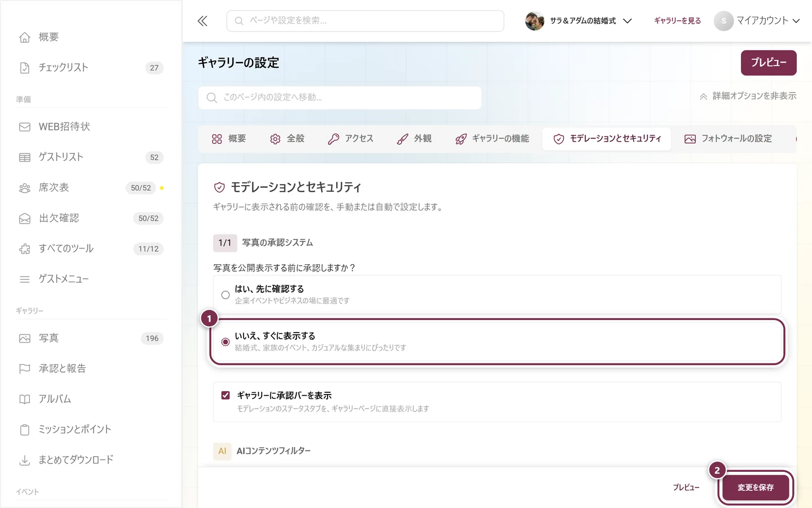Toggle ギャラリーに承認バーを表示 checkbox
The image size is (812, 508).
(x=226, y=395)
